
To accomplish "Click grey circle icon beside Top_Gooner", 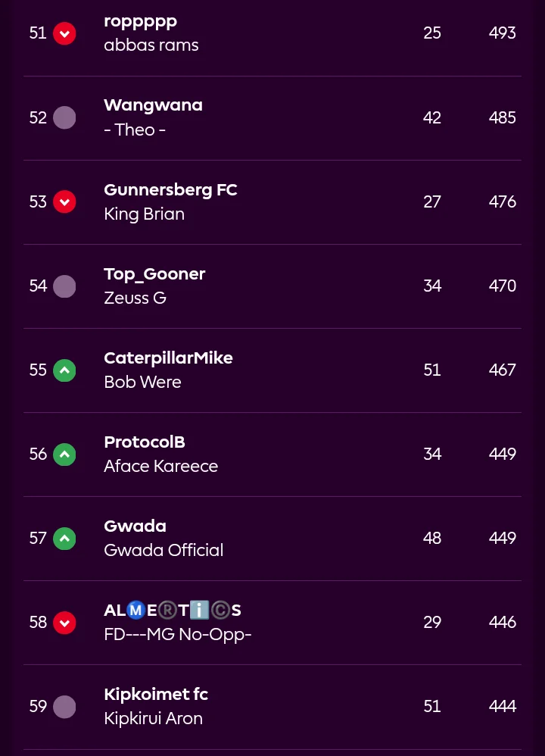I will tap(64, 286).
